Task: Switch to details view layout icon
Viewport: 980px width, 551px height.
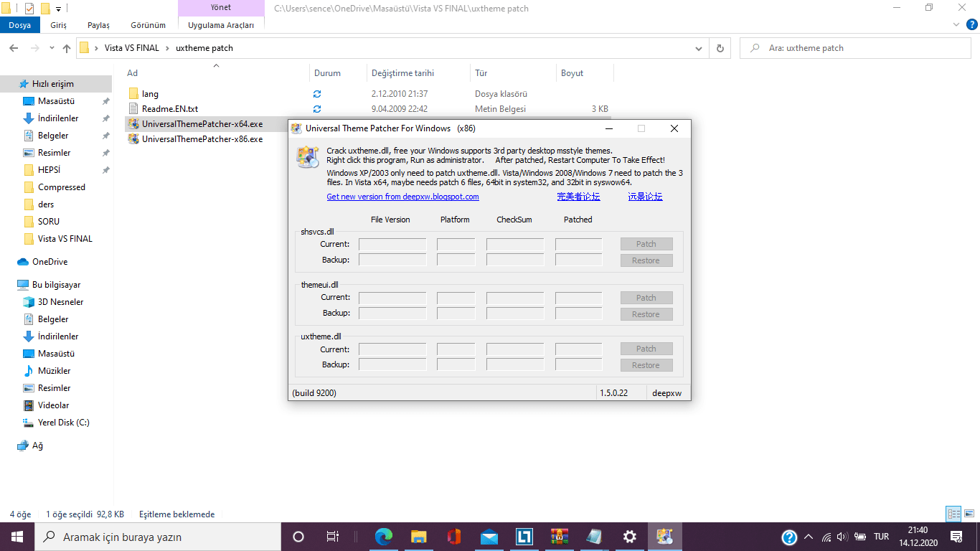Action: 953,514
